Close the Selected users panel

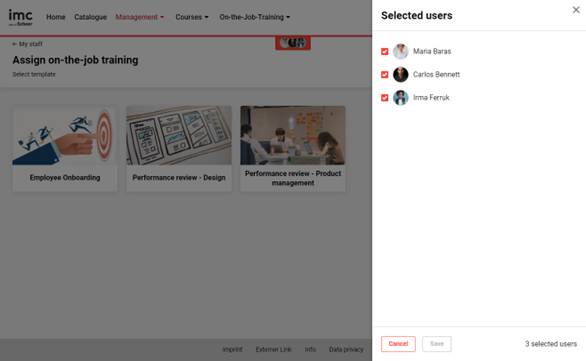576,10
